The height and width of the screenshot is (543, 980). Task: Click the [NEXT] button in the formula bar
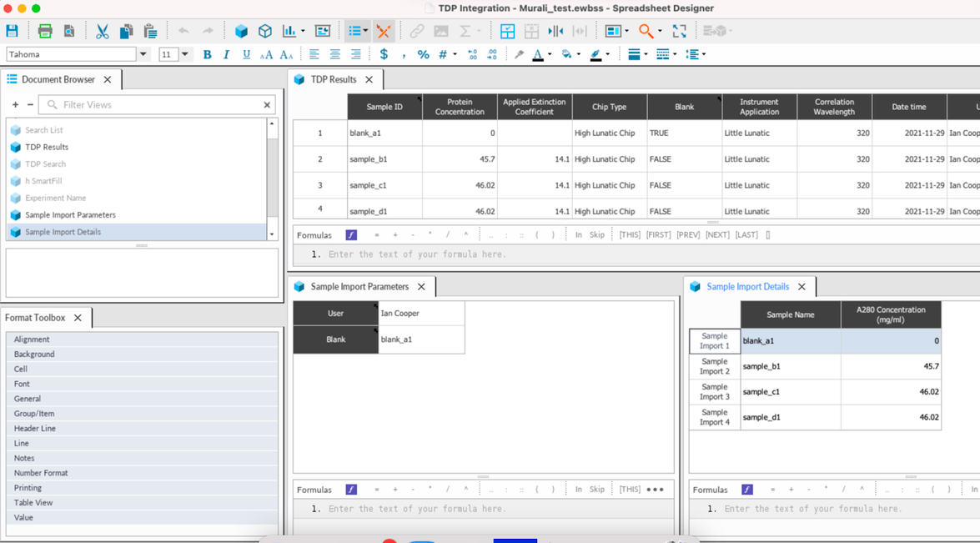tap(719, 234)
